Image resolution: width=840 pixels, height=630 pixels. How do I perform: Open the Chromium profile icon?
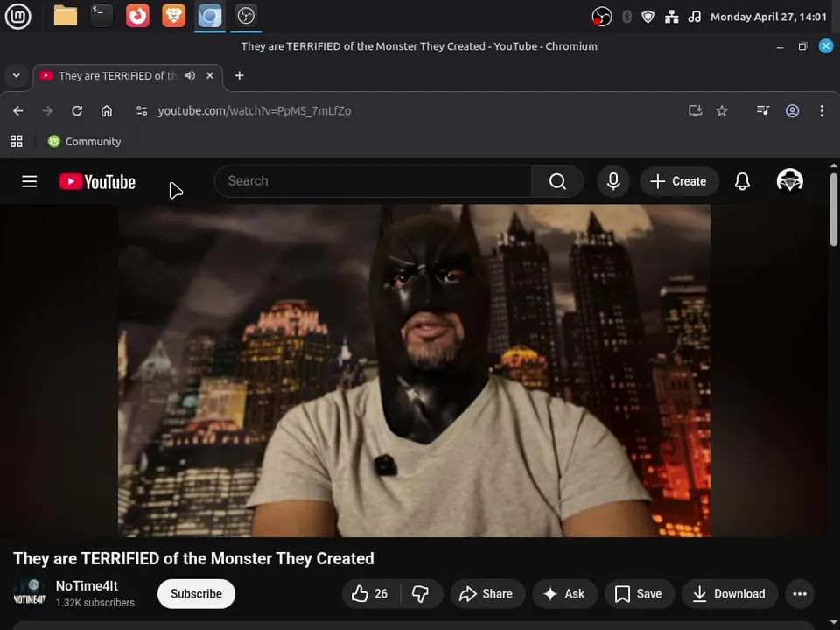pyautogui.click(x=793, y=111)
